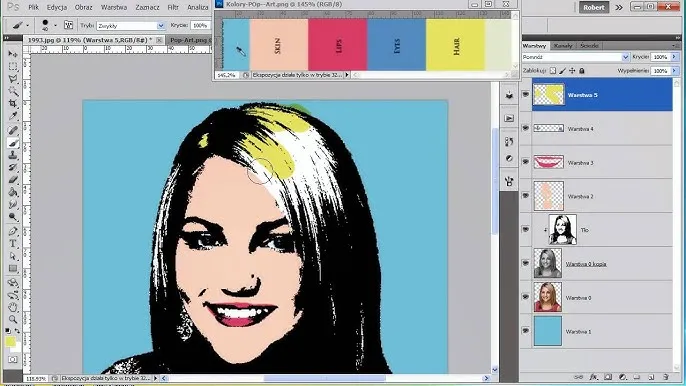The width and height of the screenshot is (686, 386).
Task: Click the create new layer icon
Action: [651, 377]
